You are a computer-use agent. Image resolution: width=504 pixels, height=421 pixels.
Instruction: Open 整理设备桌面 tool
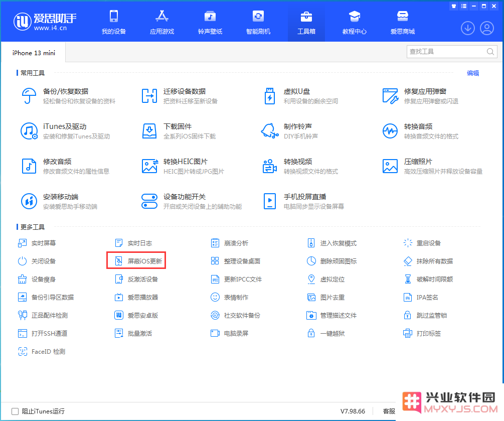236,261
